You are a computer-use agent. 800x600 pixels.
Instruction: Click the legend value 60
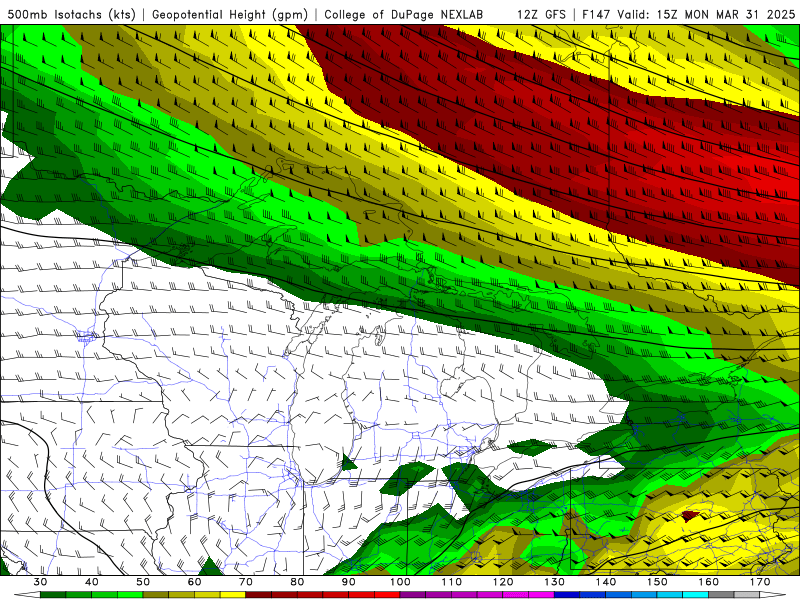tap(194, 582)
